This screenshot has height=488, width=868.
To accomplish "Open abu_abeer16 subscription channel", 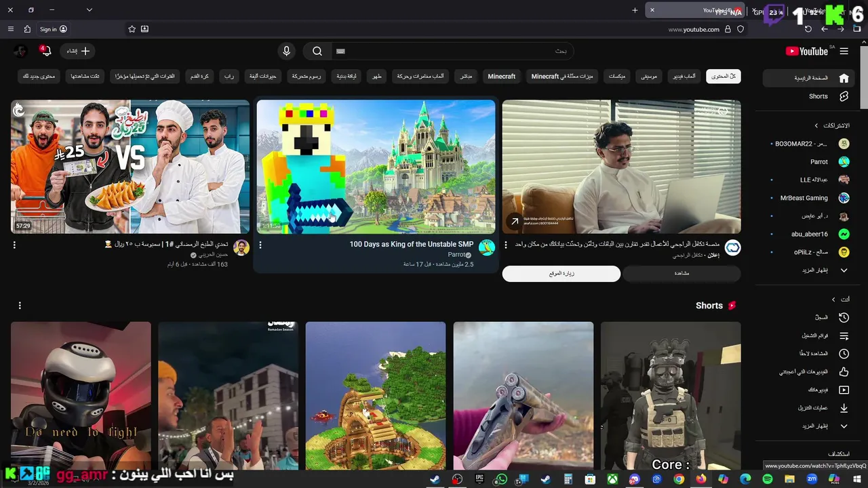I will 807,234.
